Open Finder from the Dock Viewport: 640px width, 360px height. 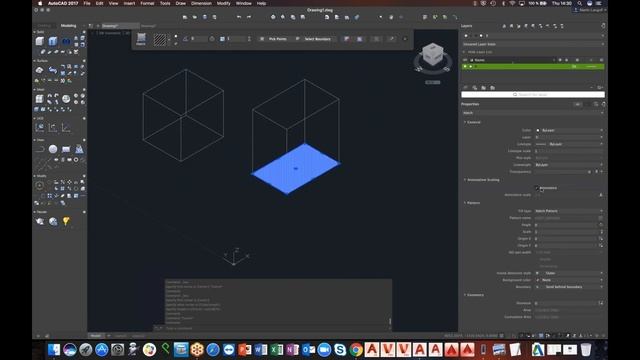[53, 350]
